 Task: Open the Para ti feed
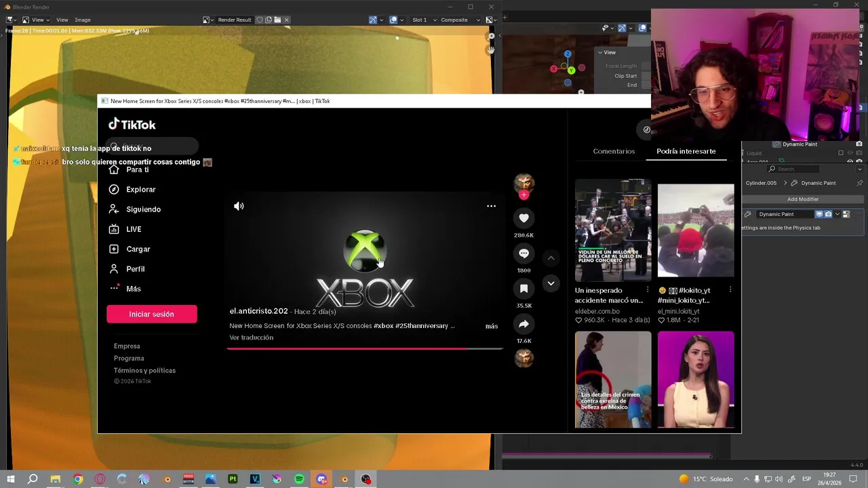tap(129, 169)
